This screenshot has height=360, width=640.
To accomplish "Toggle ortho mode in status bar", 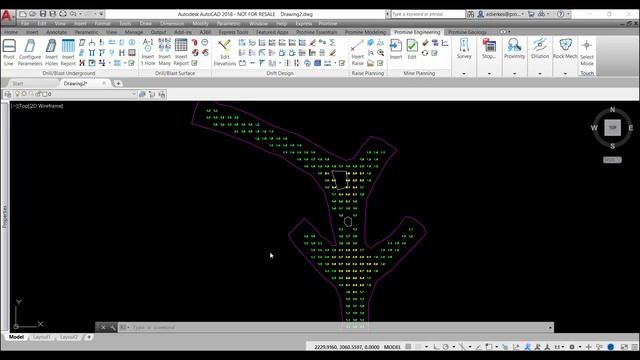I will (436, 347).
